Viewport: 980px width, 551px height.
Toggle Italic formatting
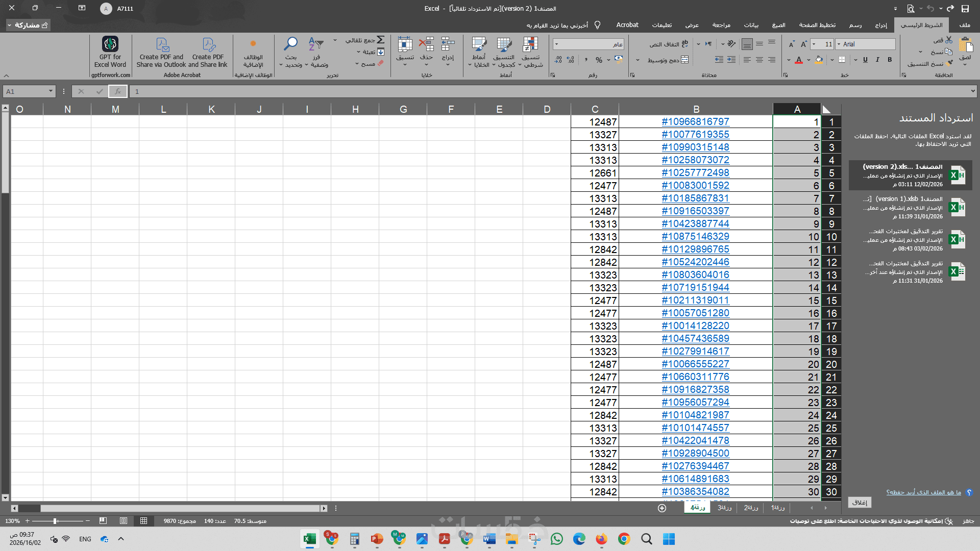[877, 60]
